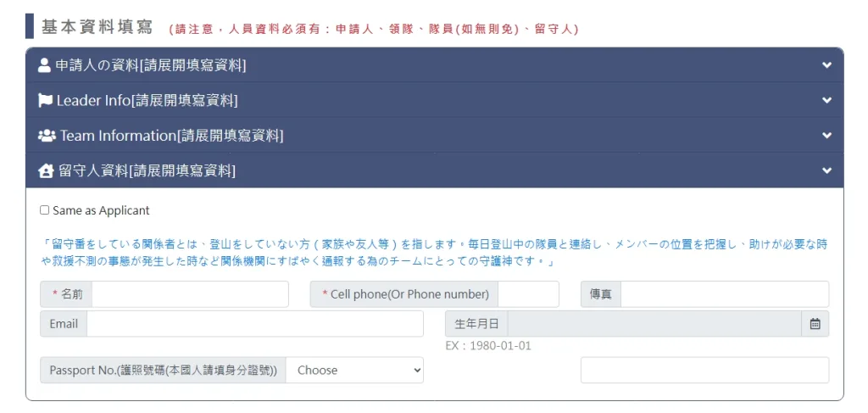
Task: Click the 申請人の資料 header title
Action: [151, 65]
